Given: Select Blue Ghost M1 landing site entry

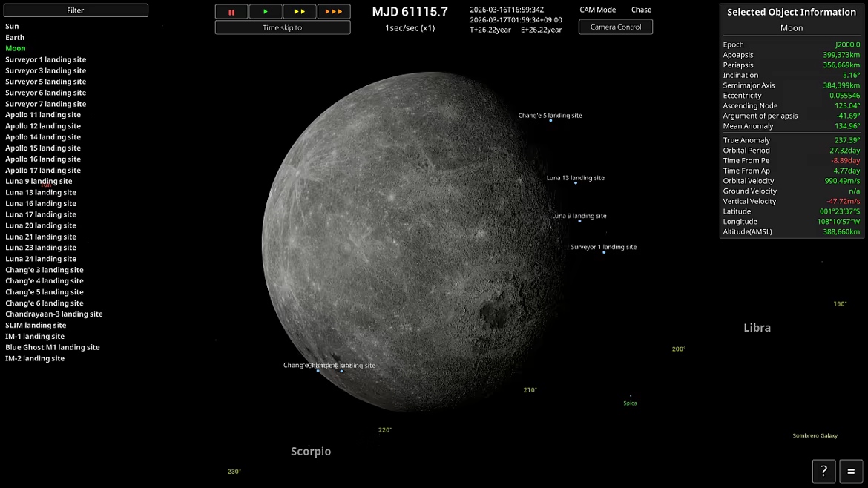Looking at the screenshot, I should pos(53,347).
